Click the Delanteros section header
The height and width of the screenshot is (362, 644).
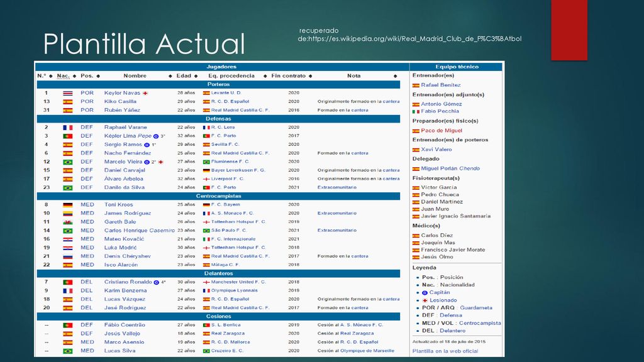click(x=218, y=274)
